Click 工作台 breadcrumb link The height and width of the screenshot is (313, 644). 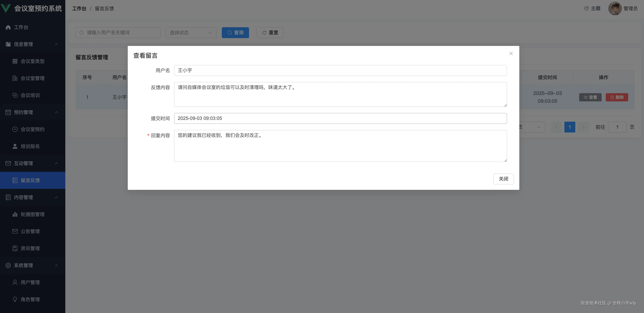pyautogui.click(x=79, y=9)
